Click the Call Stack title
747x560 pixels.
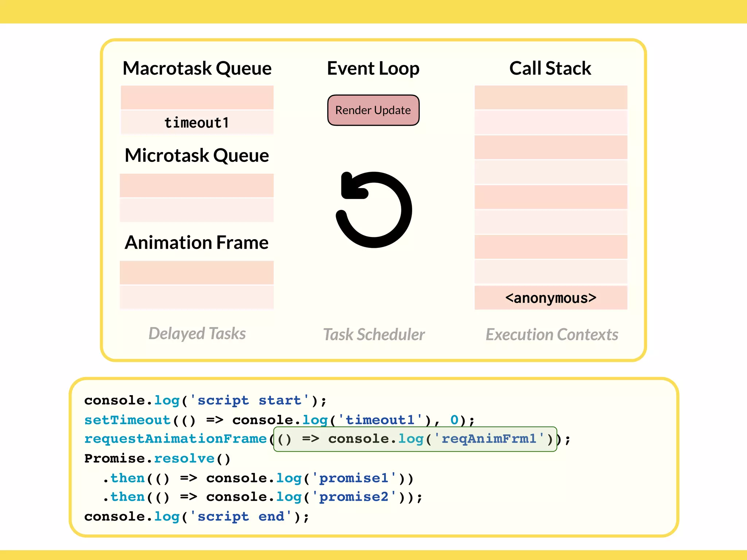coord(550,68)
